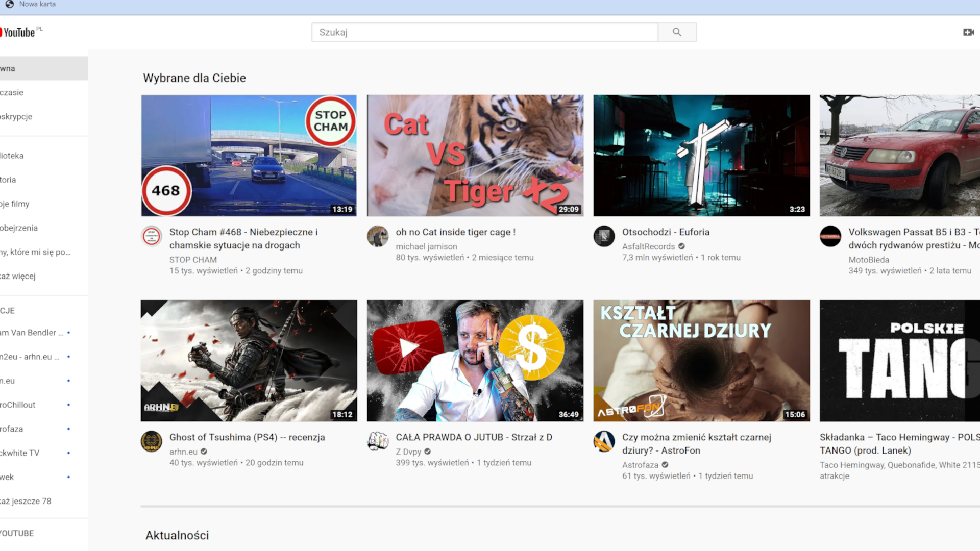Expand 'Pokaż jeszcze 78' subscriptions
Screen dimensions: 980x551
[44, 501]
